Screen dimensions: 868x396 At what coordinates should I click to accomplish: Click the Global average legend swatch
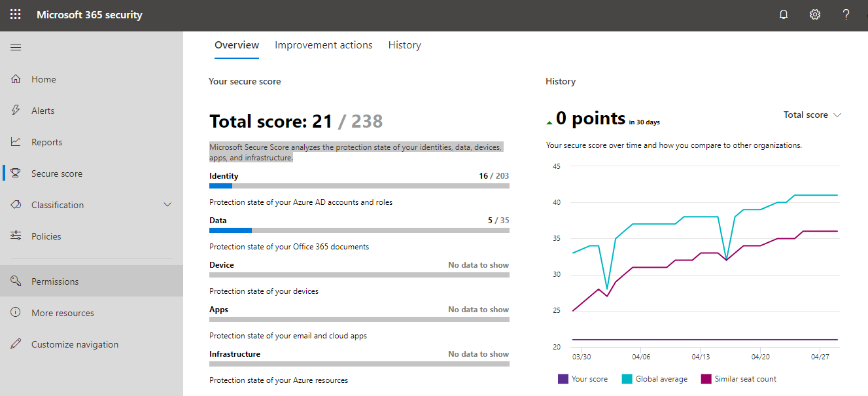[x=627, y=379]
